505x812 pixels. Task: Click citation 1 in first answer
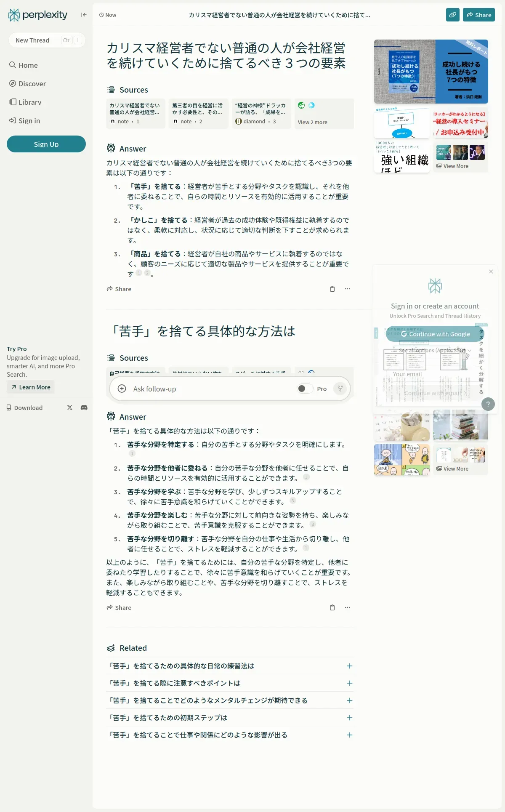[x=138, y=273]
